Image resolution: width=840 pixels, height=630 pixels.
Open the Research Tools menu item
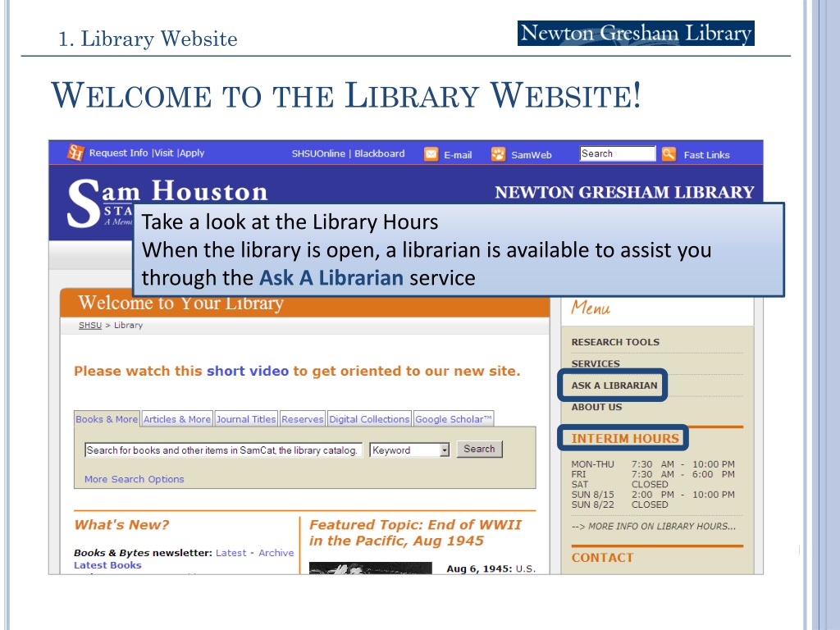pyautogui.click(x=615, y=342)
